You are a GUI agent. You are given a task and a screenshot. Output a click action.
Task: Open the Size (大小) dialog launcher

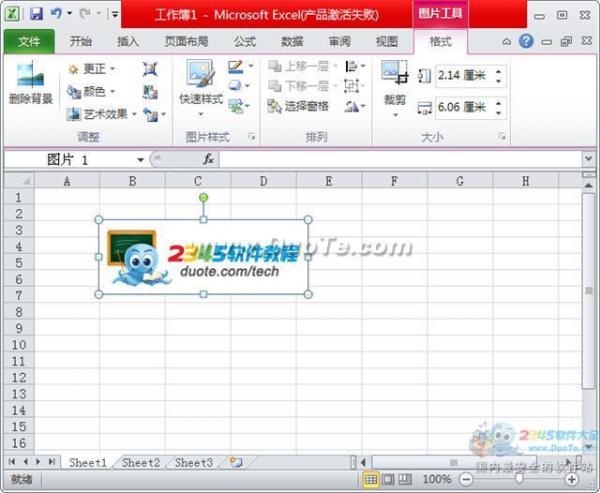coord(502,136)
